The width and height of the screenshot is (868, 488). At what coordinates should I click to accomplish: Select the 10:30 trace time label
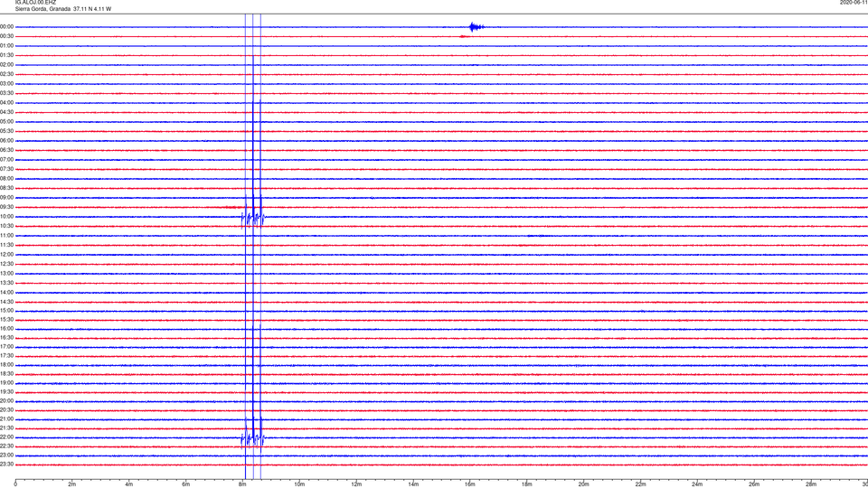6,226
